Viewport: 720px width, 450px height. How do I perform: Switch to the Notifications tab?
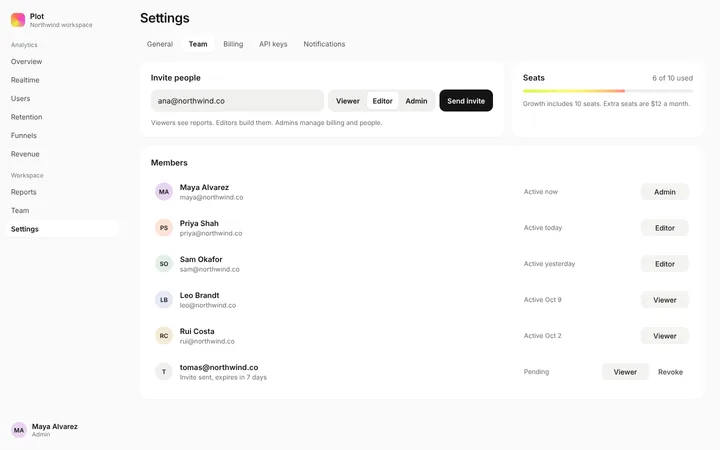pos(324,44)
